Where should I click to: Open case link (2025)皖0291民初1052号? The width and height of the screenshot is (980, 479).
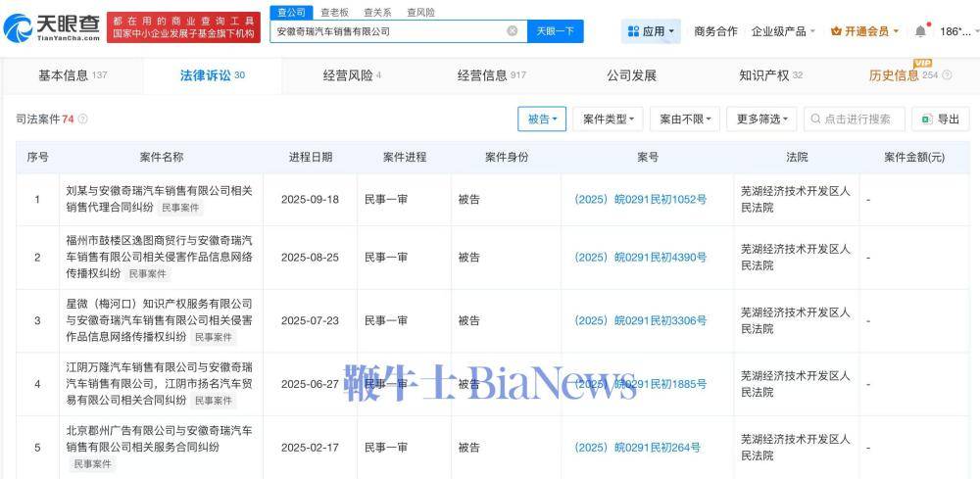pos(640,200)
